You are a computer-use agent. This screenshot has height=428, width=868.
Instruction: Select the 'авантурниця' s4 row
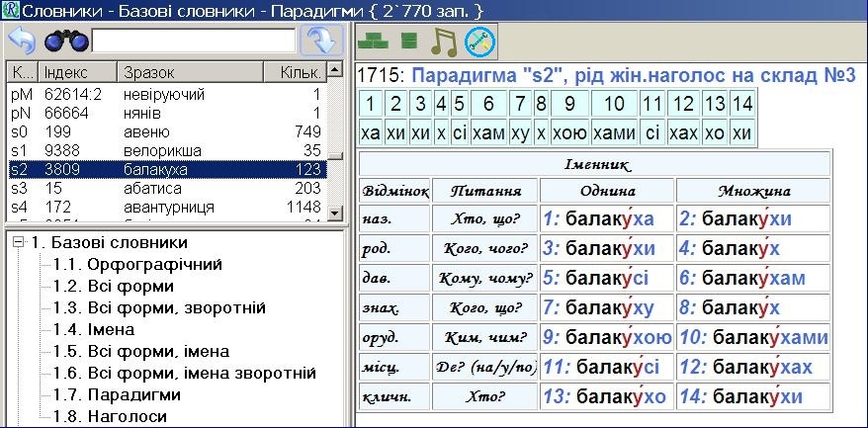point(167,207)
